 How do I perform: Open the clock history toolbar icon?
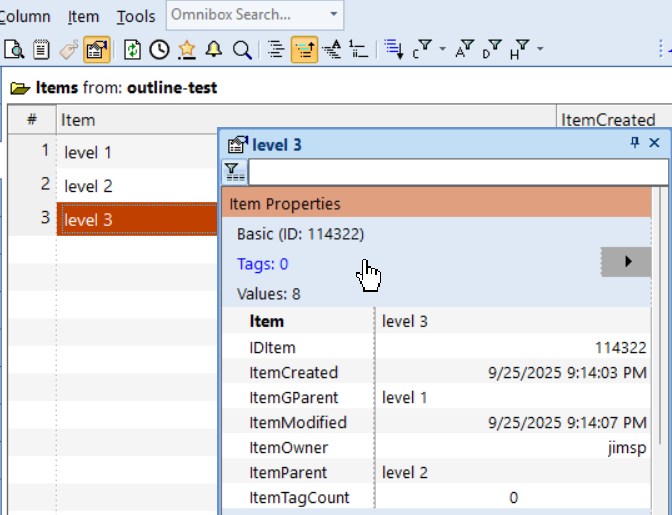[x=160, y=49]
